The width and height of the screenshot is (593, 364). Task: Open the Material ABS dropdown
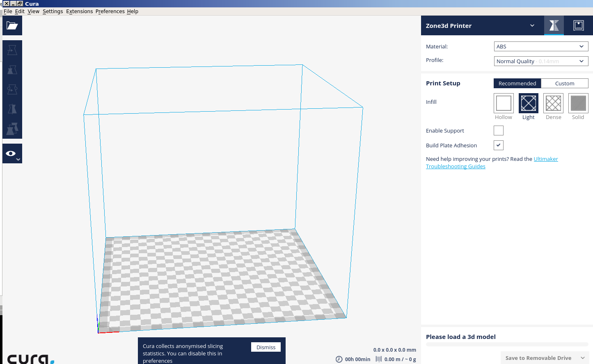point(541,46)
